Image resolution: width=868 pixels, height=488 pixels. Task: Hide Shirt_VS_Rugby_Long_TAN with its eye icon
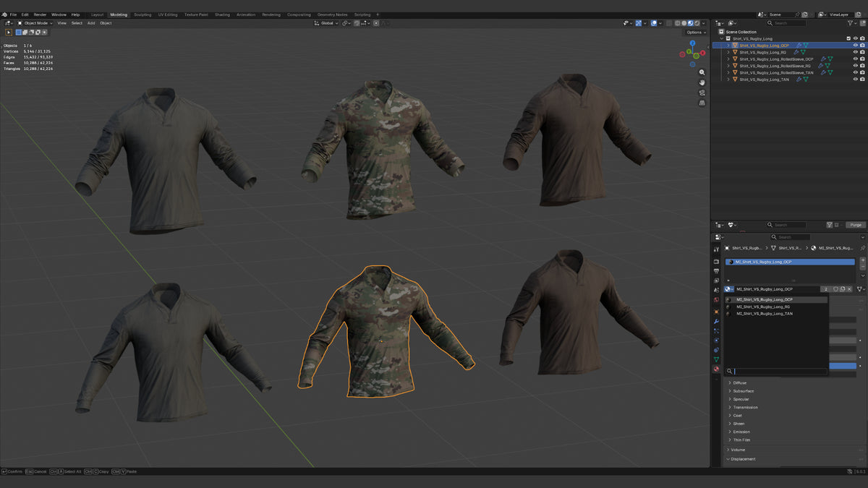855,80
